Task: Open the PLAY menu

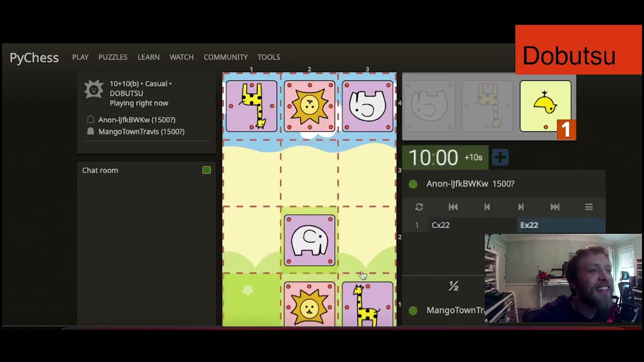Action: (x=80, y=57)
